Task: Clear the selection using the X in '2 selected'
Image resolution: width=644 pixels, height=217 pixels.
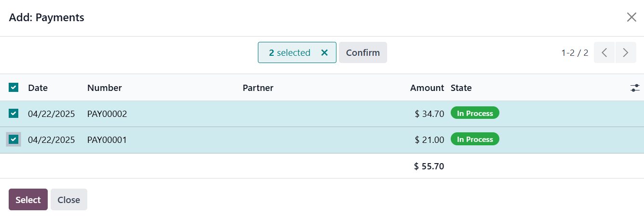Action: pyautogui.click(x=324, y=53)
